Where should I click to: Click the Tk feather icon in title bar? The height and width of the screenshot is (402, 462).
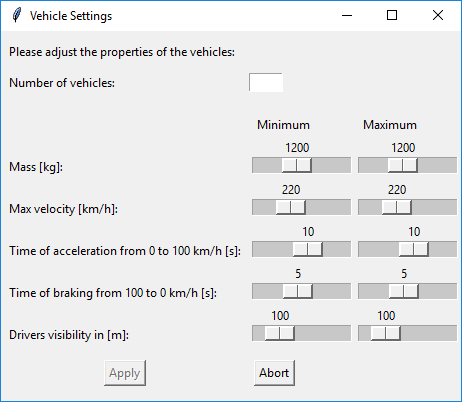pyautogui.click(x=16, y=15)
